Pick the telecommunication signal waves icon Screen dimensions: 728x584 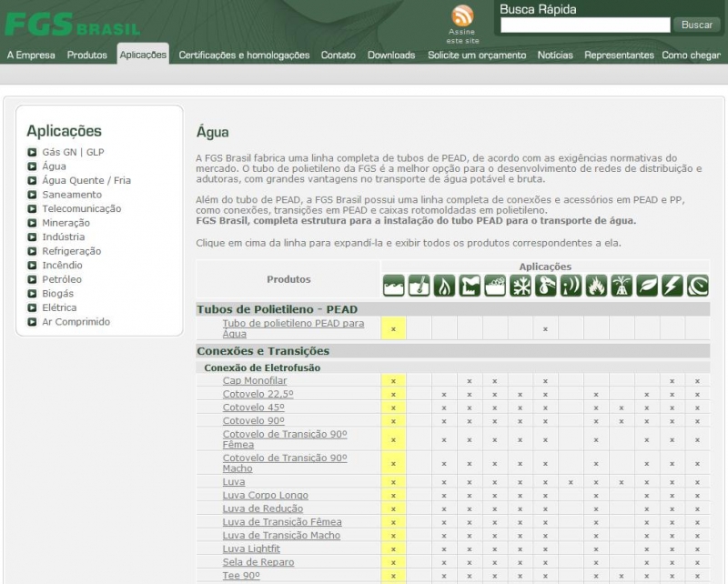tap(571, 285)
